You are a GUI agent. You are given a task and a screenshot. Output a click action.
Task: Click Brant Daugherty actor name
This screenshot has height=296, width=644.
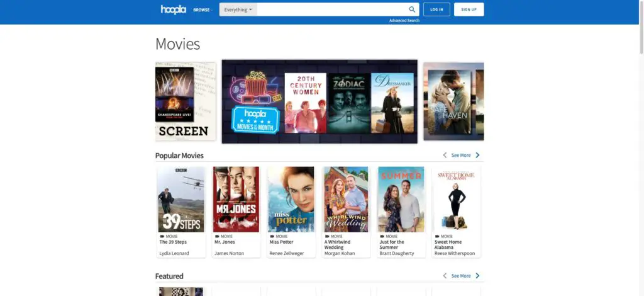pyautogui.click(x=397, y=254)
